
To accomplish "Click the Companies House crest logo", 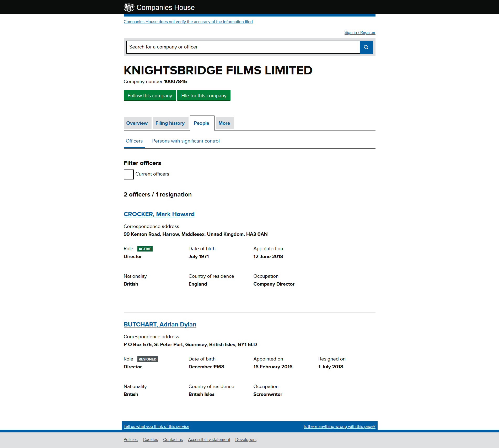I will point(129,7).
